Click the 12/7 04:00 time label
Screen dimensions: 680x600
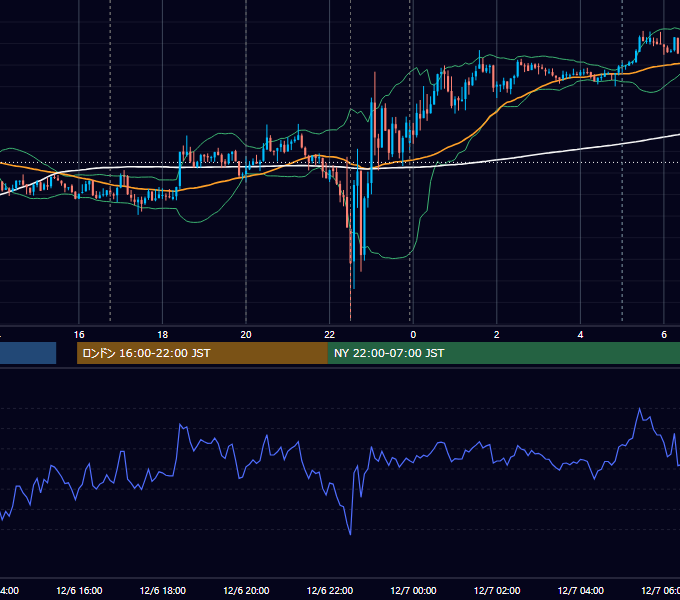pos(580,590)
